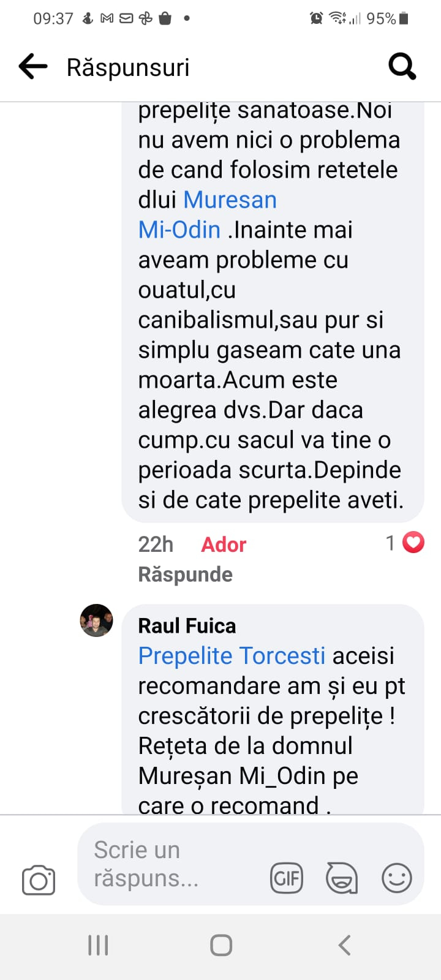Tap the battery indicator in status bar
The width and height of the screenshot is (441, 980).
[x=404, y=18]
